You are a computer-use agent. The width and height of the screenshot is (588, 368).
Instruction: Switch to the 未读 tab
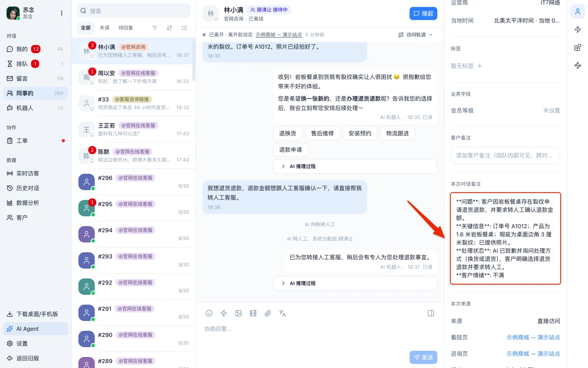point(105,28)
